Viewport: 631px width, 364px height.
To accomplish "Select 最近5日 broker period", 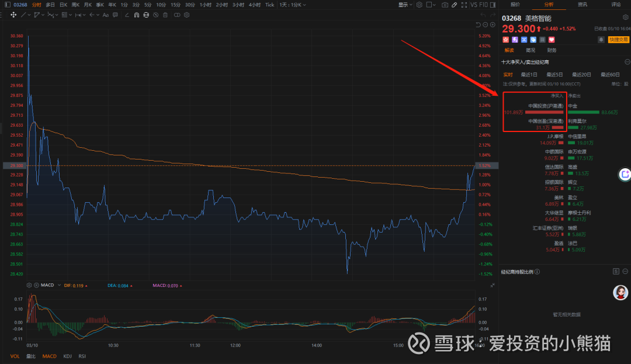I will click(554, 75).
